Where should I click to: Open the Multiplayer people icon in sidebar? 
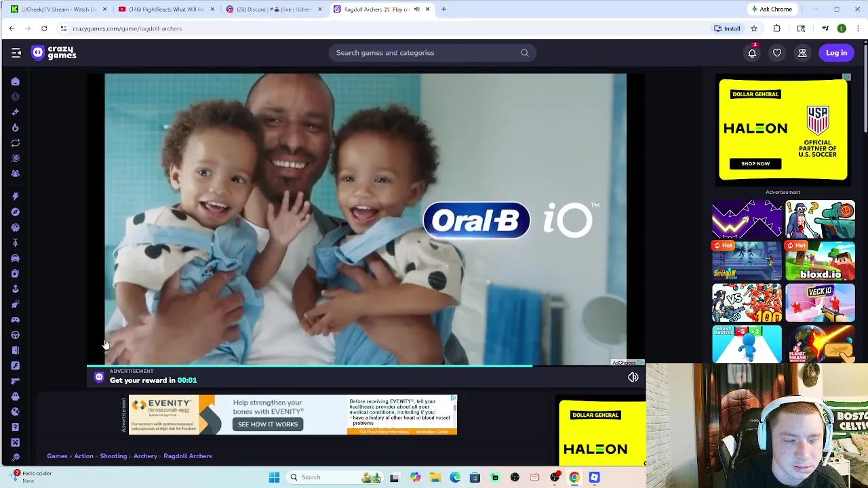(x=15, y=174)
